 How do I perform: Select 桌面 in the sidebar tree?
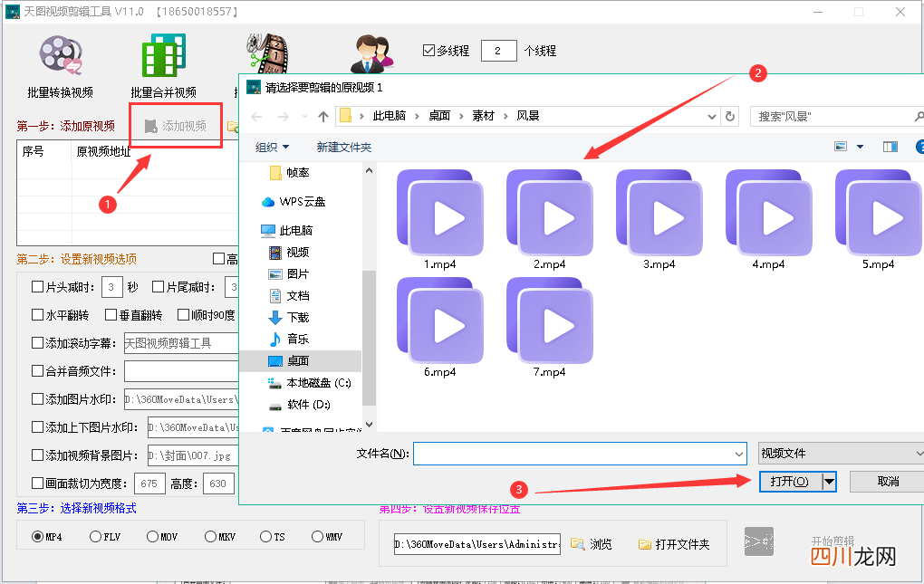pyautogui.click(x=289, y=361)
